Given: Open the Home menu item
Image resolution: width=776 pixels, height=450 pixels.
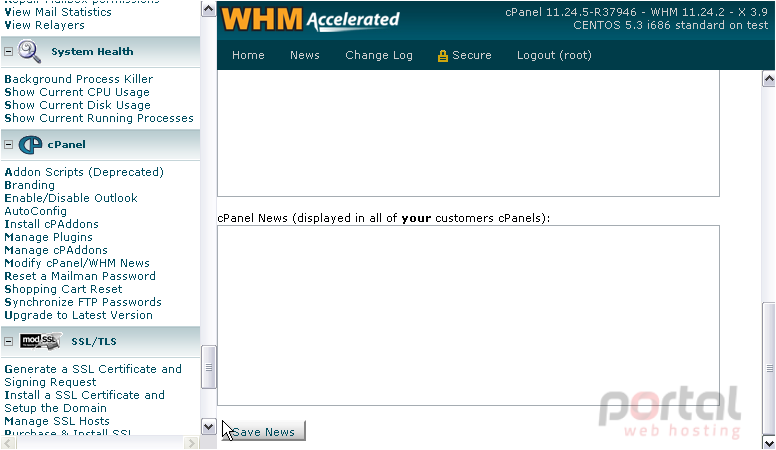Looking at the screenshot, I should tap(248, 55).
